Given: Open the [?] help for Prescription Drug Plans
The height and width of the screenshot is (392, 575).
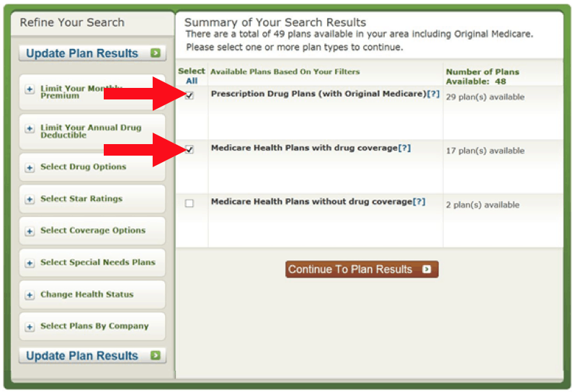Looking at the screenshot, I should tap(433, 94).
